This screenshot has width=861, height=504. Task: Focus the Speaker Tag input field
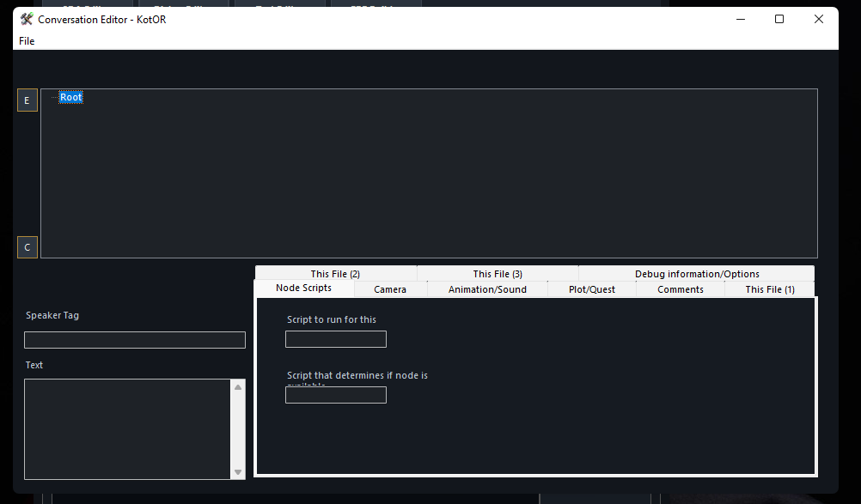[135, 340]
